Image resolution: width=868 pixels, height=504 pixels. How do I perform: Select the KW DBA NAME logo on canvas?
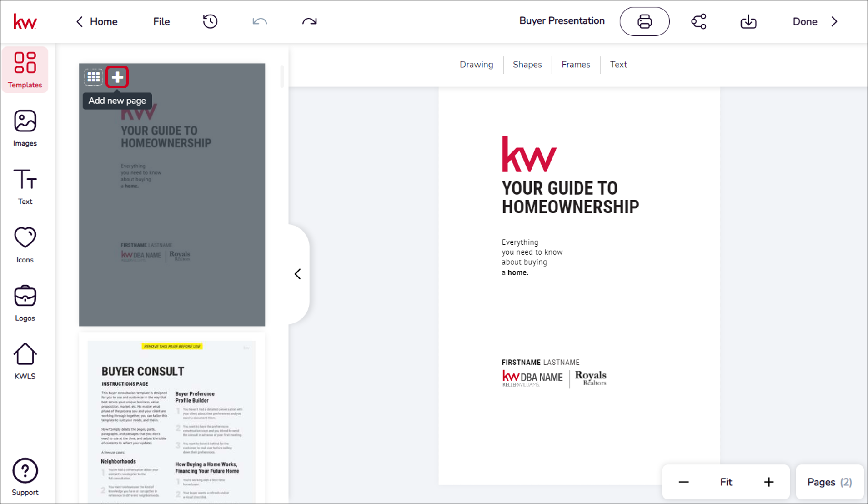point(532,378)
